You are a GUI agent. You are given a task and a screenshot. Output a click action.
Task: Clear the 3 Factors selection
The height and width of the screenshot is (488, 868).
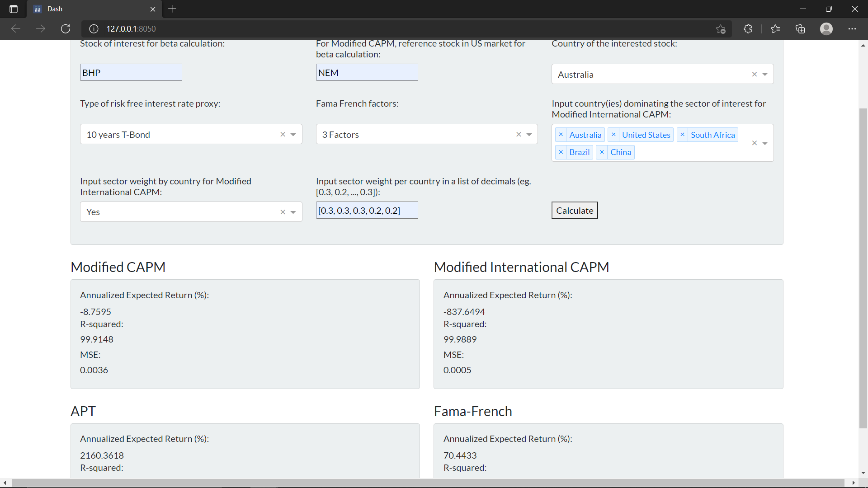click(519, 134)
